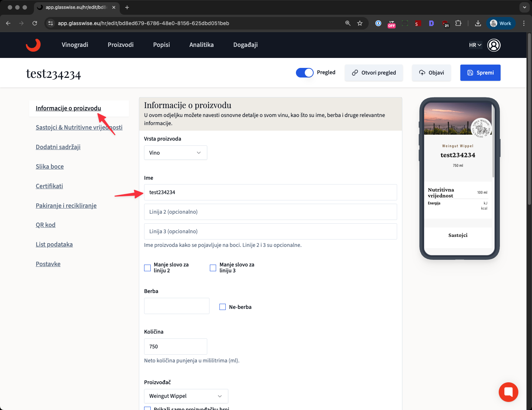The height and width of the screenshot is (410, 532).
Task: Open the Vinogradi menu
Action: coord(75,45)
